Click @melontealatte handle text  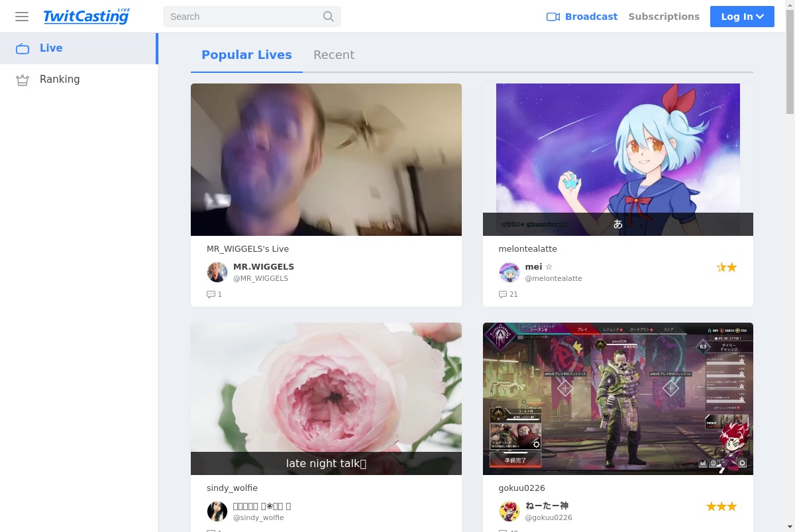click(554, 278)
